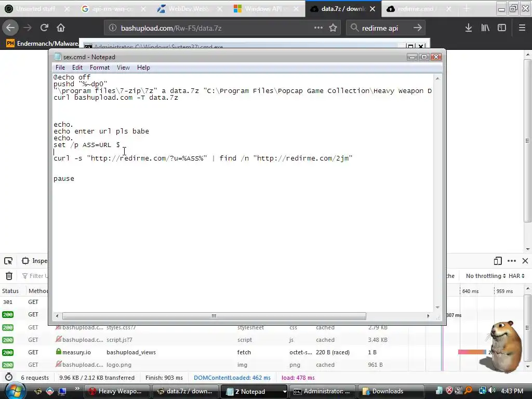Open Notepad Edit menu

point(77,68)
